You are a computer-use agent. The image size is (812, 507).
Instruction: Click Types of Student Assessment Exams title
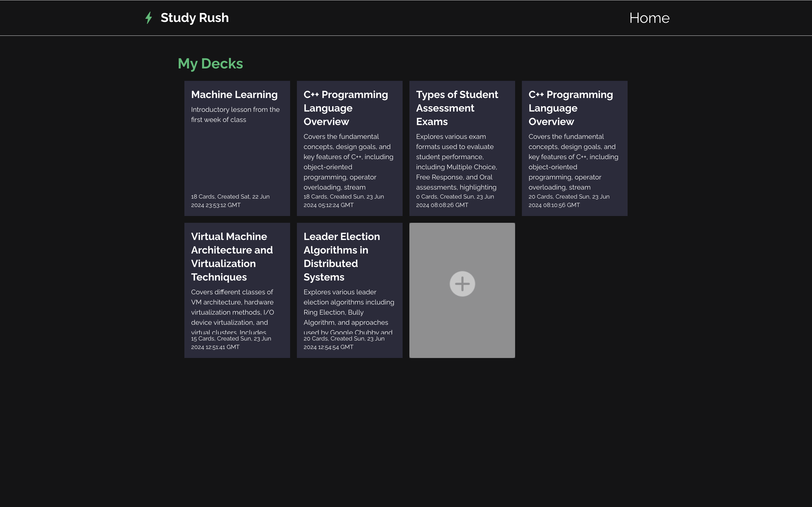pyautogui.click(x=457, y=108)
